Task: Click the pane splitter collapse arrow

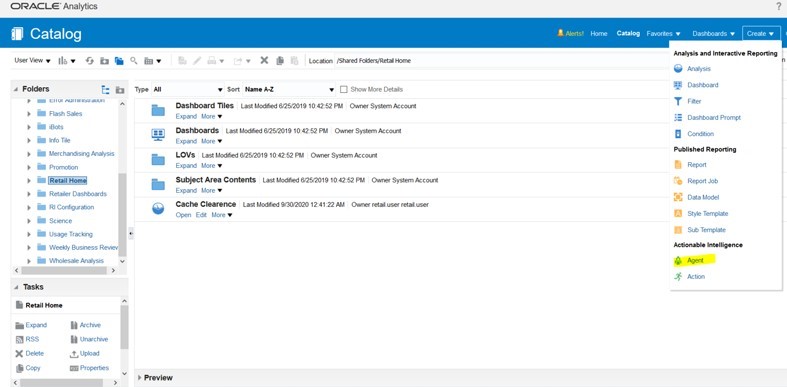Action: [x=131, y=233]
